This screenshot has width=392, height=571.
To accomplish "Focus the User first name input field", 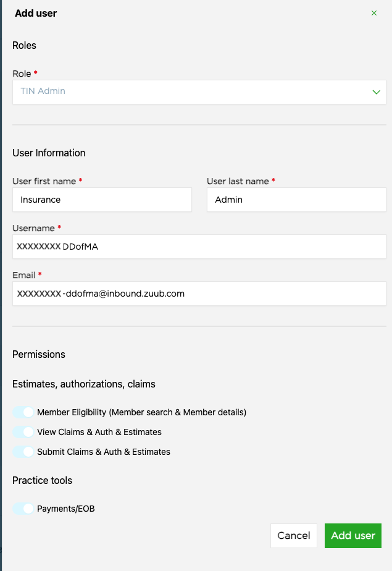I will pyautogui.click(x=102, y=200).
